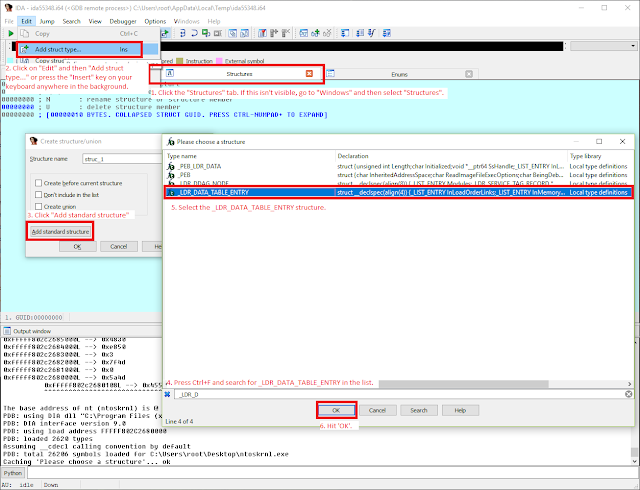Click the green monitors toolbar icon
This screenshot has height=490, width=640.
pos(206,33)
